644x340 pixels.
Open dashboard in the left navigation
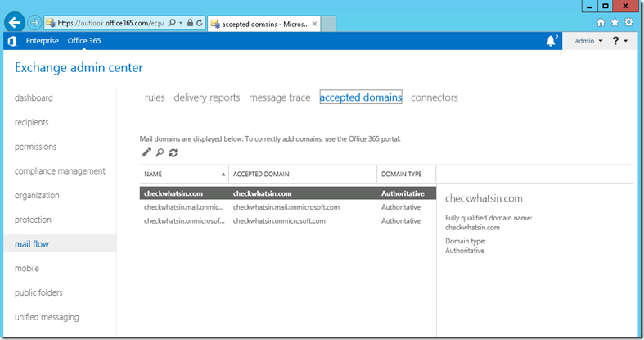point(34,97)
